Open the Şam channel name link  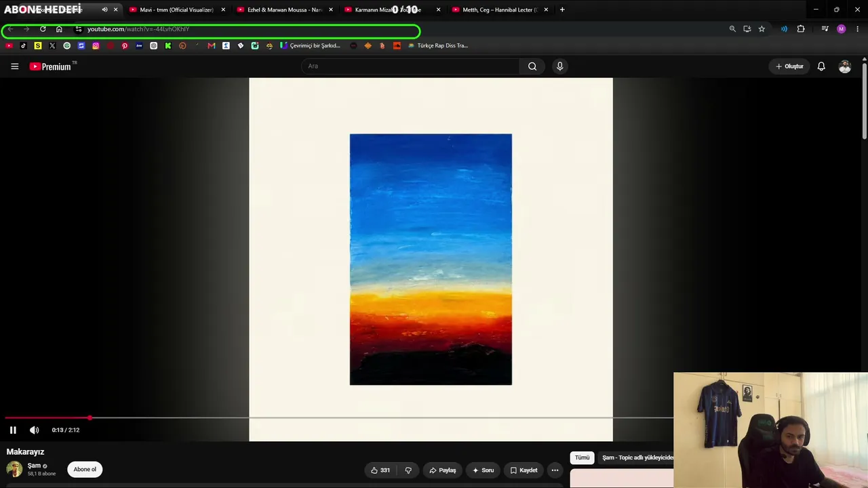pos(34,466)
